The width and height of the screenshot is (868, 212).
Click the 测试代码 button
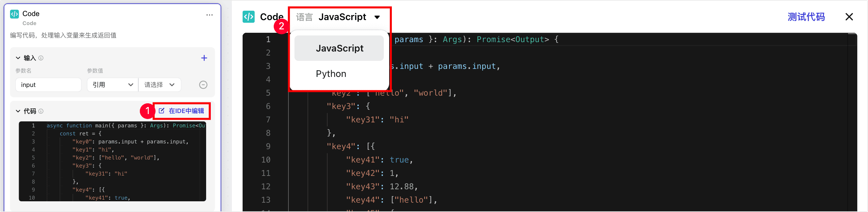(x=806, y=17)
